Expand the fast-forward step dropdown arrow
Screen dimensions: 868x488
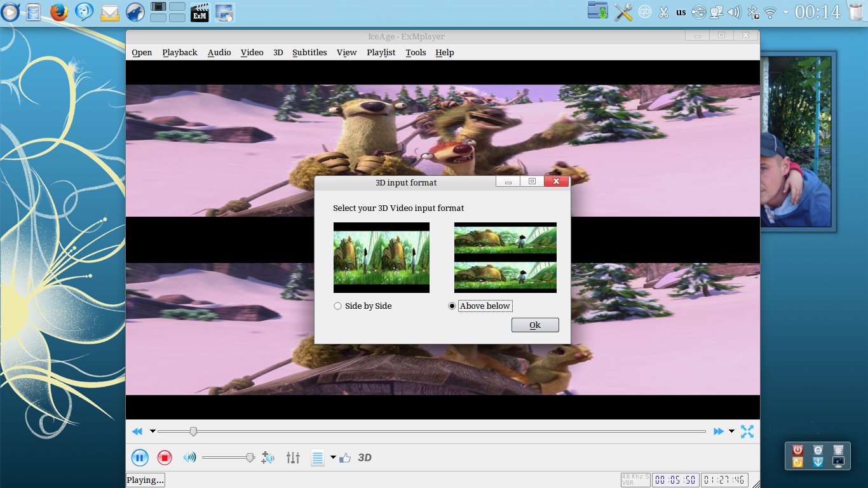tap(731, 431)
